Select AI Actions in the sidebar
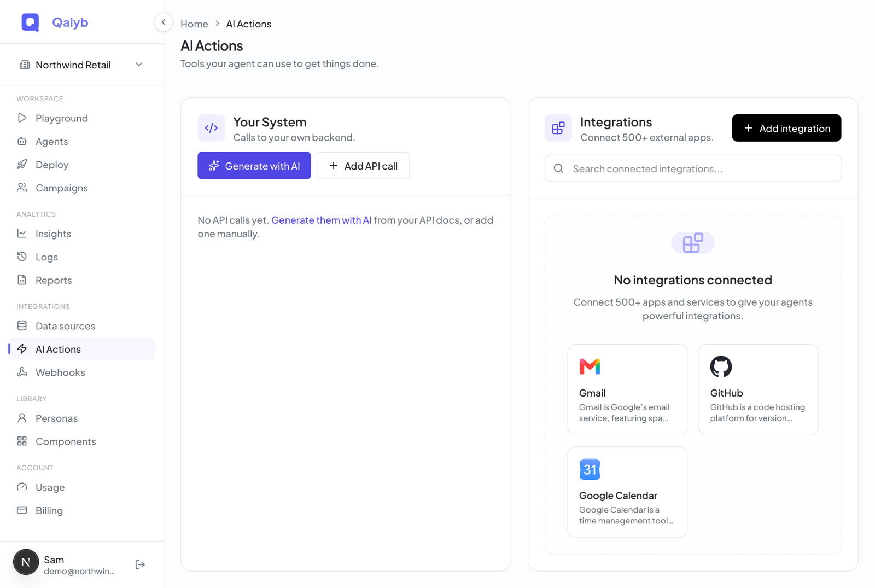The height and width of the screenshot is (588, 875). coord(82,348)
